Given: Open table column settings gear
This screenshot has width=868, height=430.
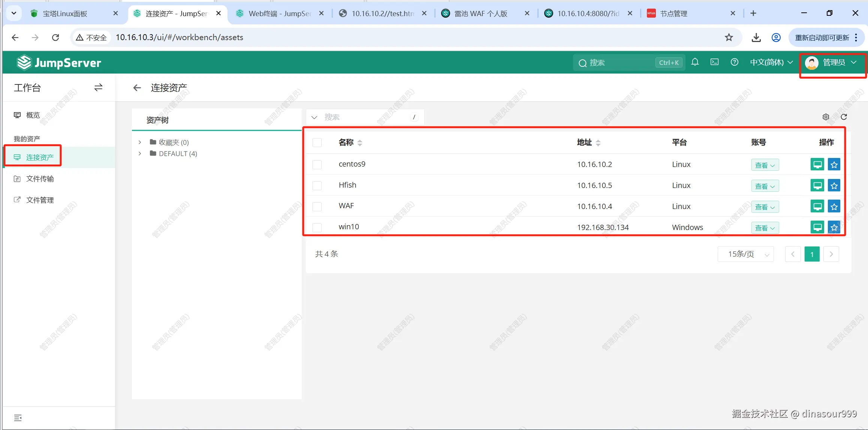Looking at the screenshot, I should 826,117.
